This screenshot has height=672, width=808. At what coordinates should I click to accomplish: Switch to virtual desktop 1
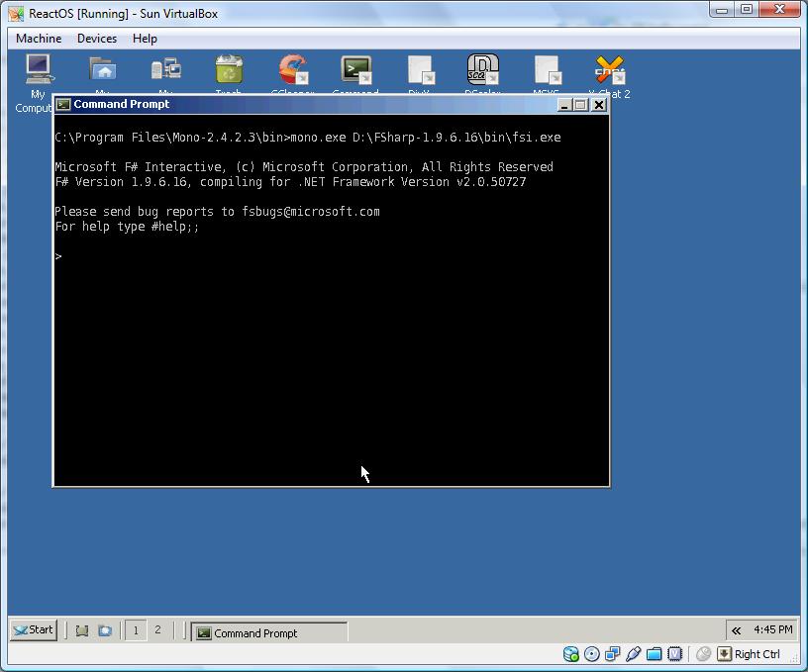click(135, 629)
